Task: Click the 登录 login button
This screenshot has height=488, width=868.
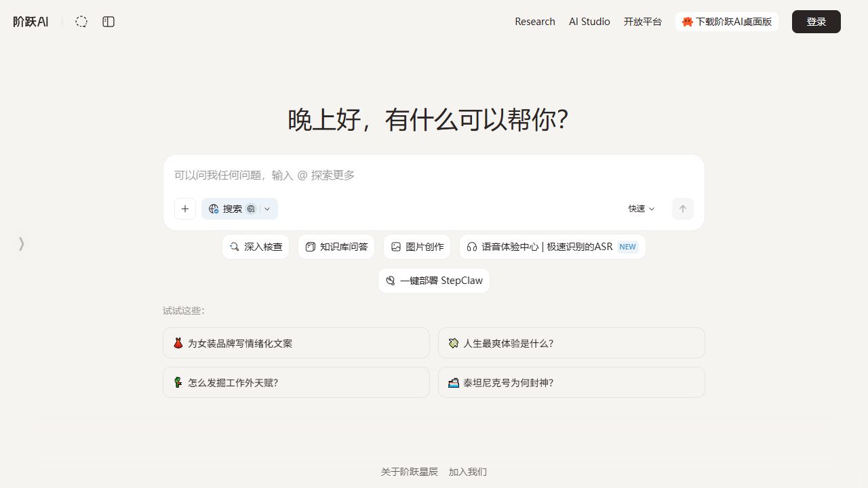Action: click(x=816, y=22)
